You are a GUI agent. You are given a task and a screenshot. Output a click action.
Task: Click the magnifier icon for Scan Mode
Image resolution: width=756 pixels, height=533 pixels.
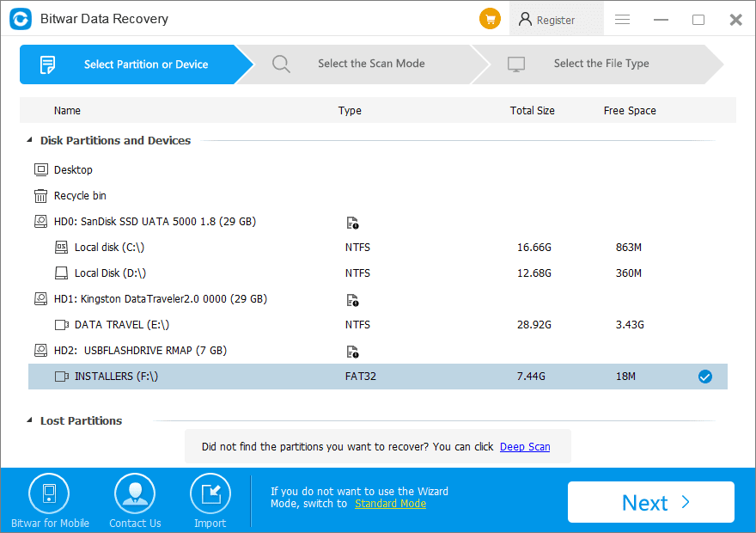(x=281, y=64)
